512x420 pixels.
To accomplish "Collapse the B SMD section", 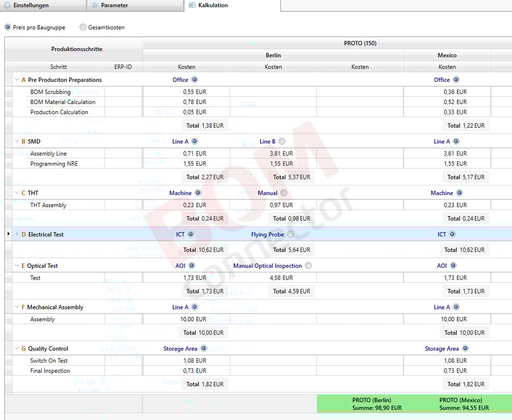I will pyautogui.click(x=16, y=141).
